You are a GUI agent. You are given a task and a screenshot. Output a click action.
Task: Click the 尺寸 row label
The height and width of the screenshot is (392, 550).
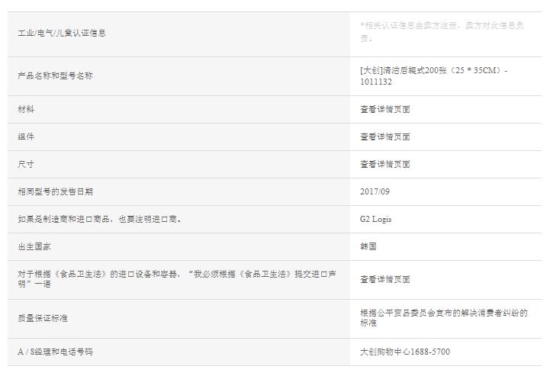click(x=26, y=164)
